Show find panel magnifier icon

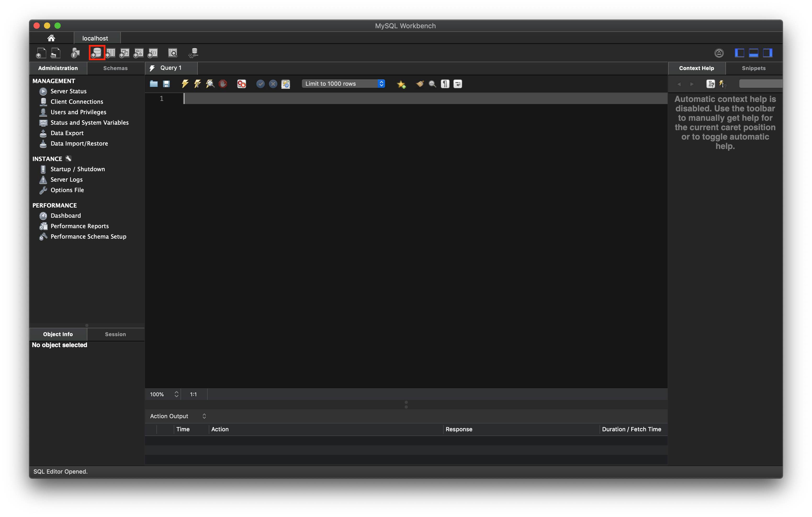point(432,84)
